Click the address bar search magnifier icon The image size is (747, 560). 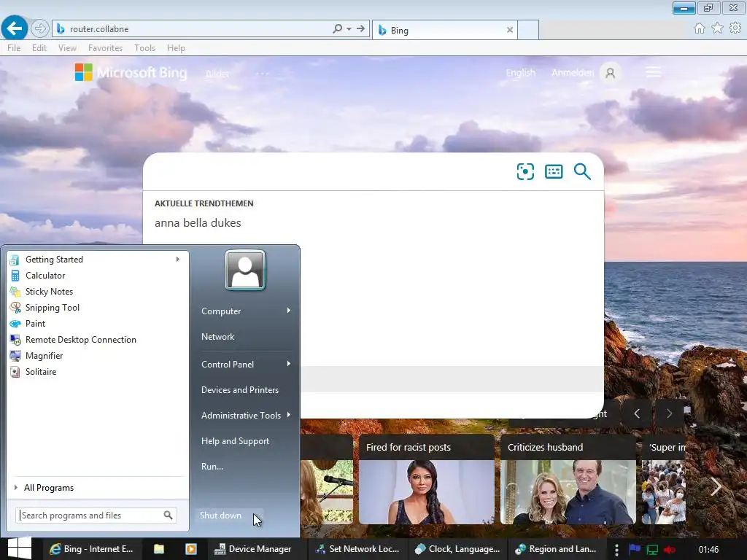[x=337, y=28]
